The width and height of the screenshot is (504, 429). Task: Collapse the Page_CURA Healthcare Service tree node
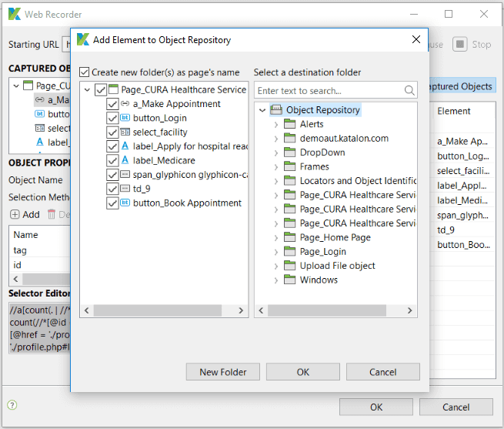87,90
